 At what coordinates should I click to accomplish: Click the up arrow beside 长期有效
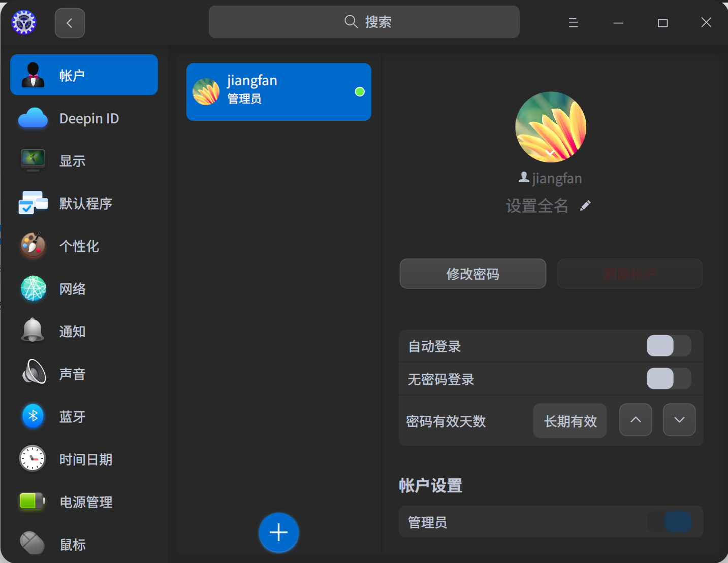(x=636, y=420)
